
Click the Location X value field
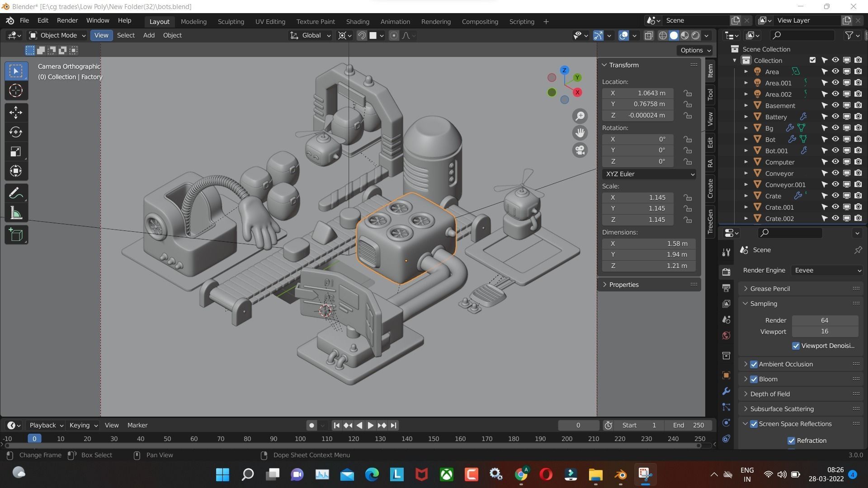pos(638,93)
